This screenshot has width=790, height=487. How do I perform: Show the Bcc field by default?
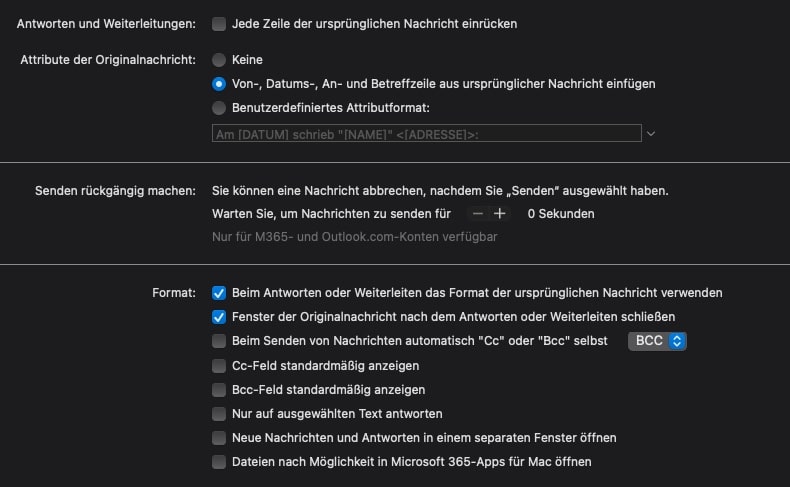pyautogui.click(x=219, y=390)
